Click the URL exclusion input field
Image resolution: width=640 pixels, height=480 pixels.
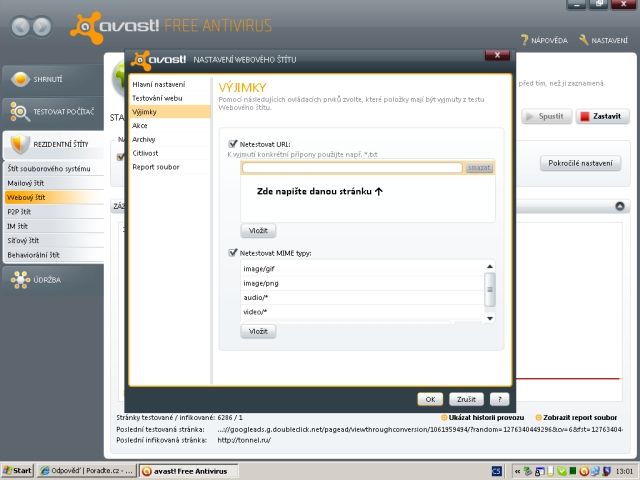pos(352,168)
